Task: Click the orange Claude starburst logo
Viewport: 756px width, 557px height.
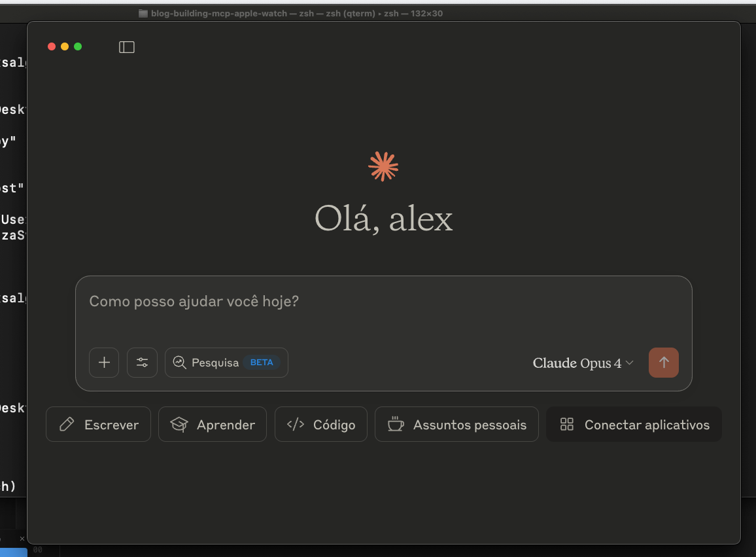Action: (x=383, y=166)
